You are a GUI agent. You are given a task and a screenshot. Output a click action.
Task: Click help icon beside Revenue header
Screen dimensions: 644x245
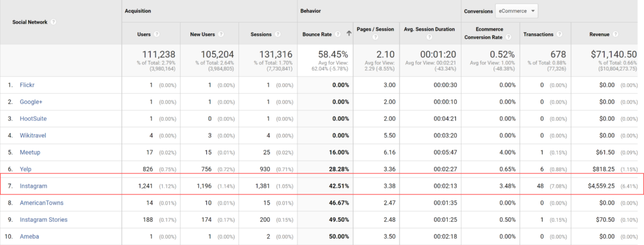615,35
